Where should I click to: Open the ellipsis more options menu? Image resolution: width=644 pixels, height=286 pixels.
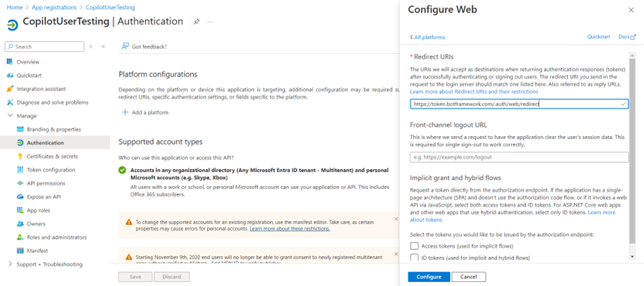point(210,22)
